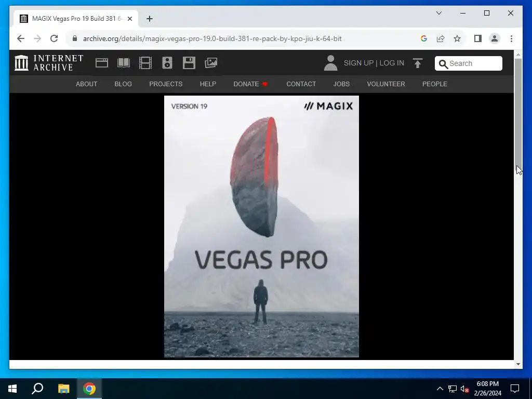Screen dimensions: 532x399
Task: Open the Windows Start menu
Action: pyautogui.click(x=12, y=389)
